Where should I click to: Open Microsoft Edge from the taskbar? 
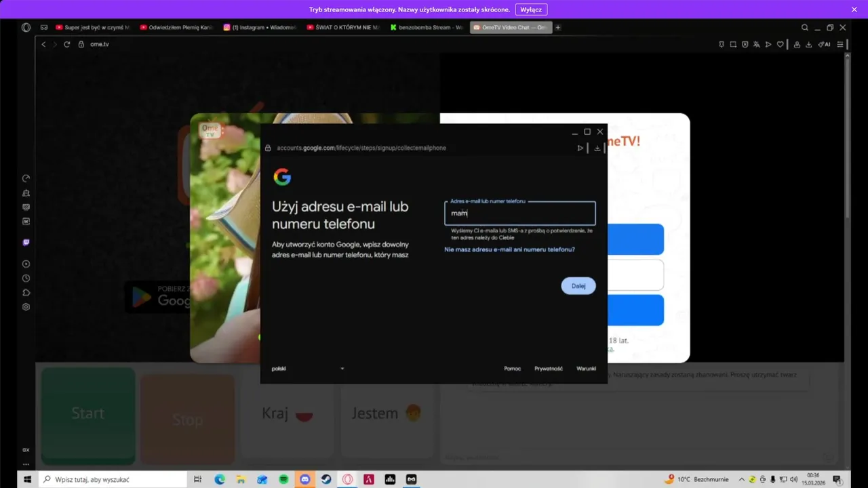(x=220, y=479)
